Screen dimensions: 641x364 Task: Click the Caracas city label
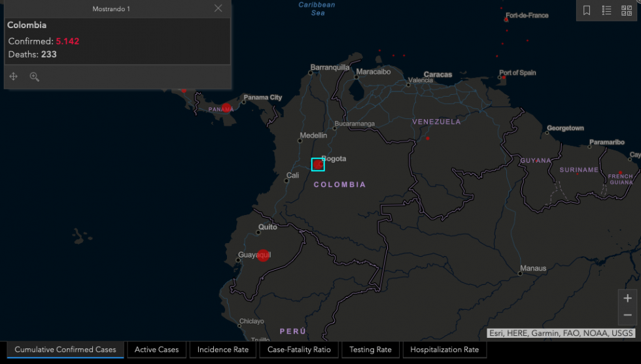438,74
